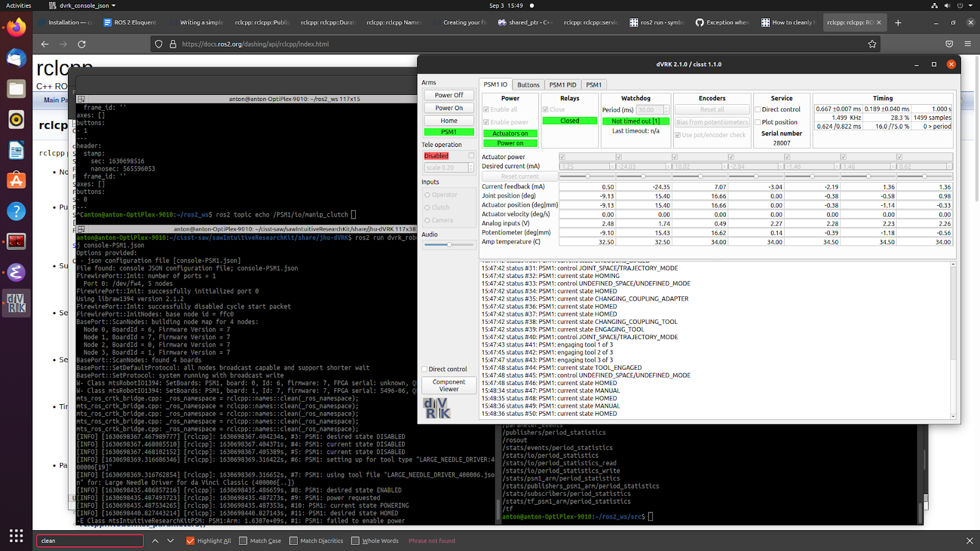Image resolution: width=980 pixels, height=551 pixels.
Task: Switch to the PSM1 PID tab
Action: (x=562, y=85)
